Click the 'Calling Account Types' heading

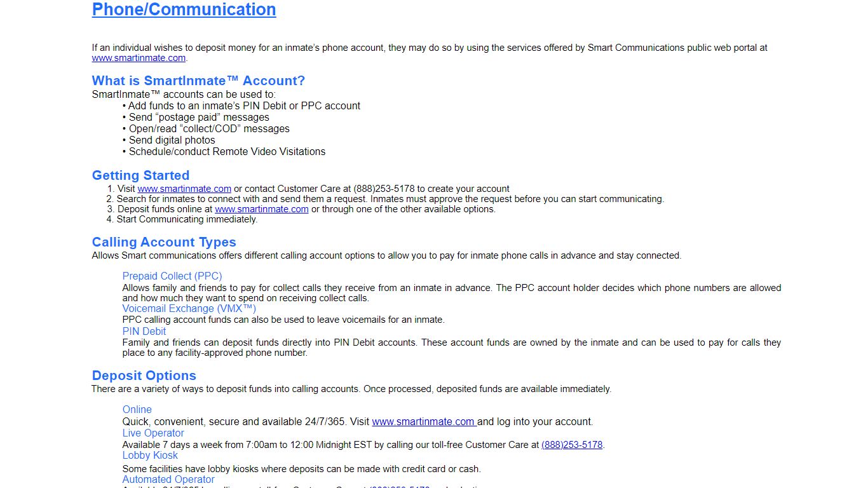(x=164, y=242)
